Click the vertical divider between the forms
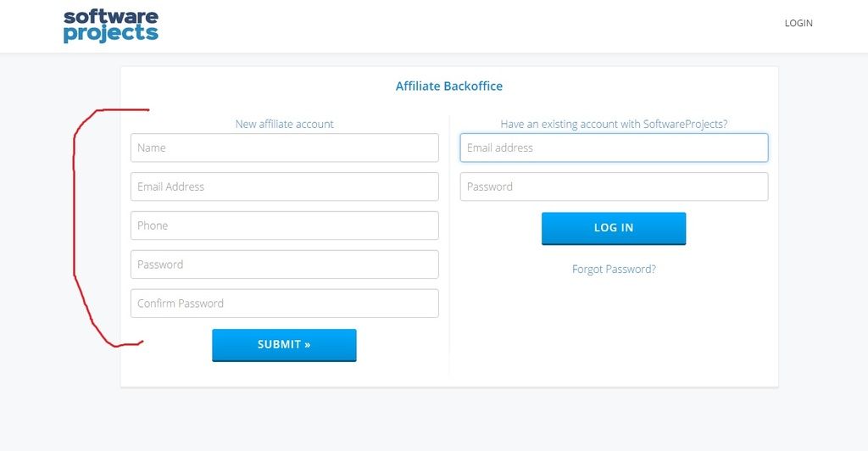 tap(449, 243)
